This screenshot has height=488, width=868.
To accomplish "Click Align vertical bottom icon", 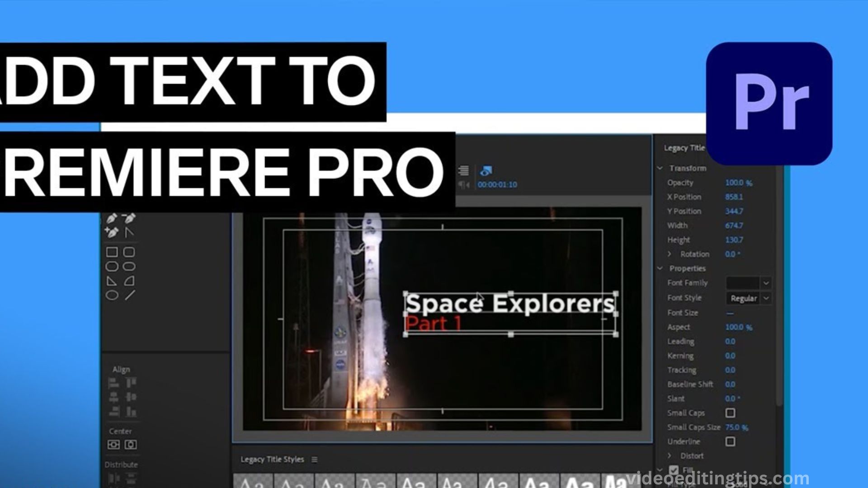I will point(131,412).
